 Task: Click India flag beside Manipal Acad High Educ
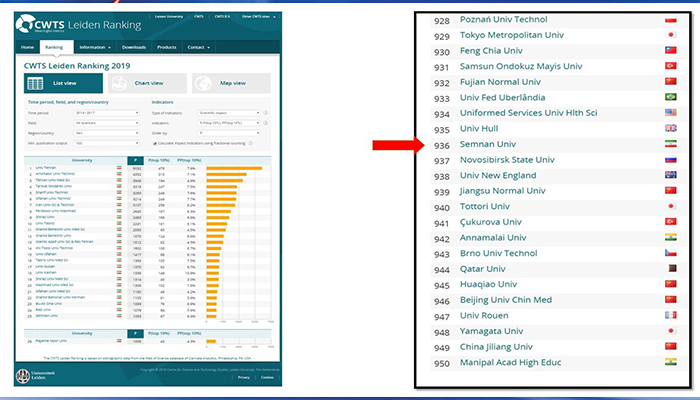671,362
